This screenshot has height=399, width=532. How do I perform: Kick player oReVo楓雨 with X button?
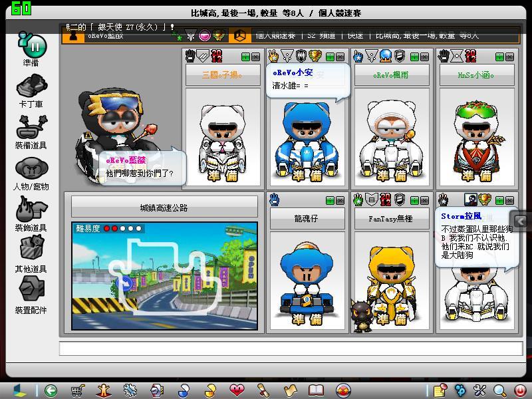click(424, 57)
